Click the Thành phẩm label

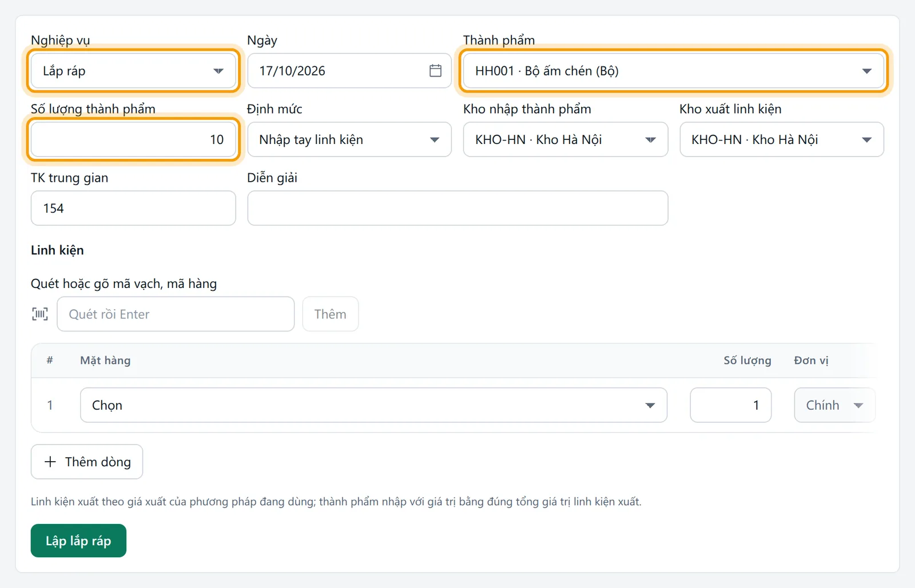499,41
